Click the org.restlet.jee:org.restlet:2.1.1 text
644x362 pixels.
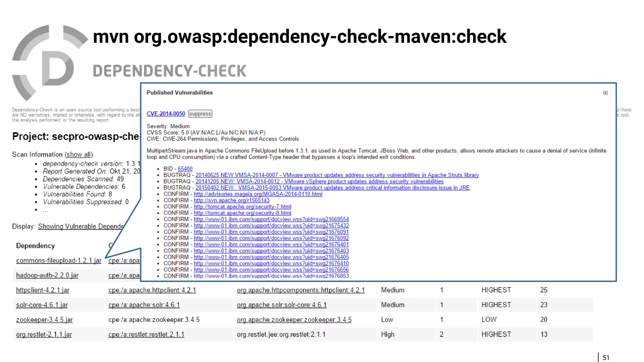click(281, 334)
